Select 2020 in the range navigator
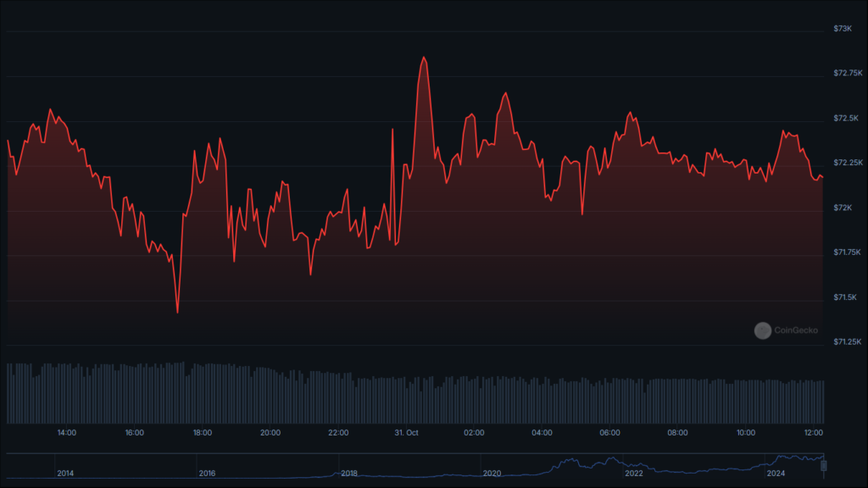Screen dimensions: 868x488 pyautogui.click(x=492, y=474)
